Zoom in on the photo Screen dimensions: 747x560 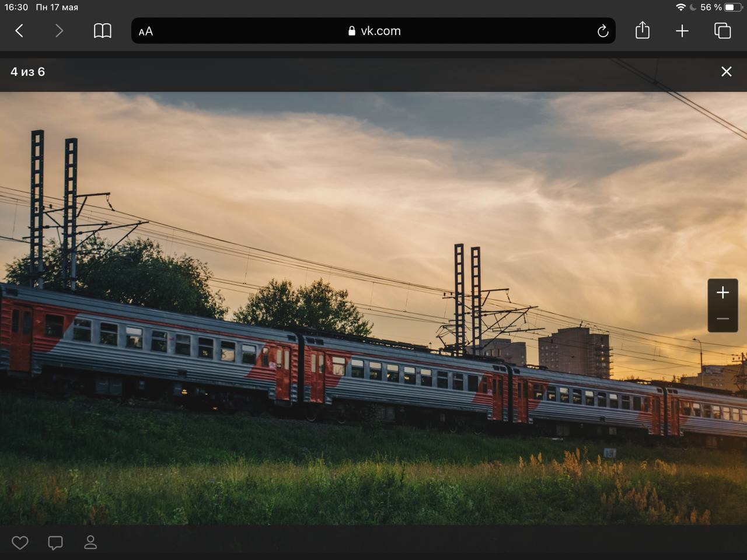tap(723, 292)
